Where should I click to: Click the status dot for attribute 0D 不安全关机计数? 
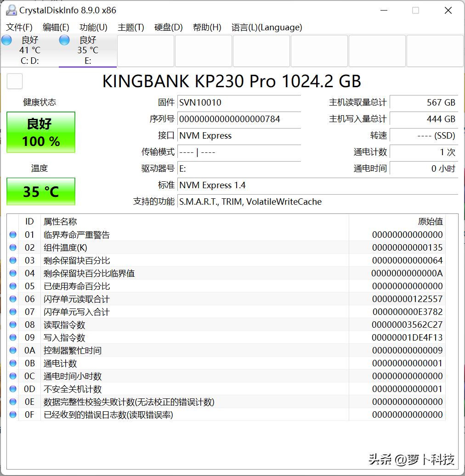point(13,389)
